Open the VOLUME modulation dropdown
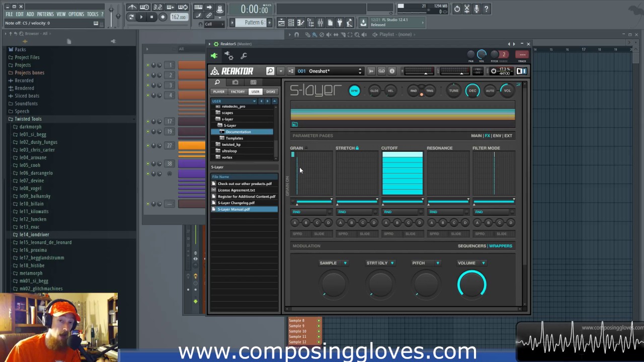This screenshot has height=362, width=644. tap(484, 263)
